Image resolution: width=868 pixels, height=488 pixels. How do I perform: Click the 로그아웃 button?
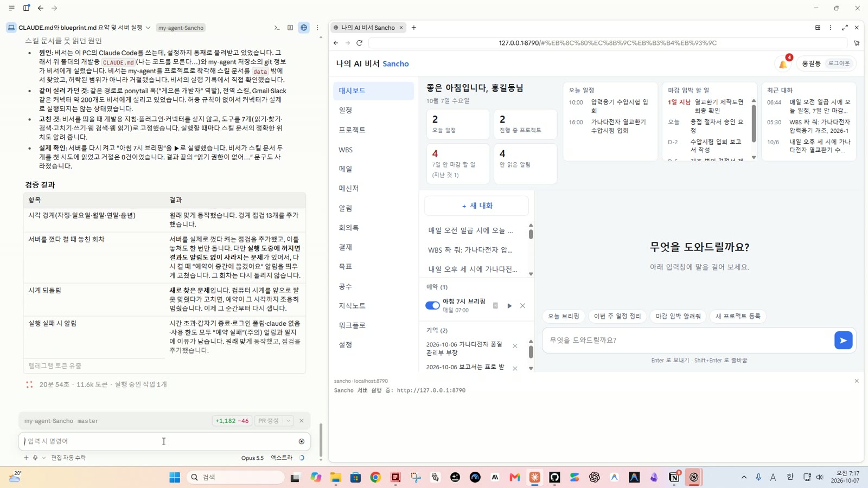point(839,63)
